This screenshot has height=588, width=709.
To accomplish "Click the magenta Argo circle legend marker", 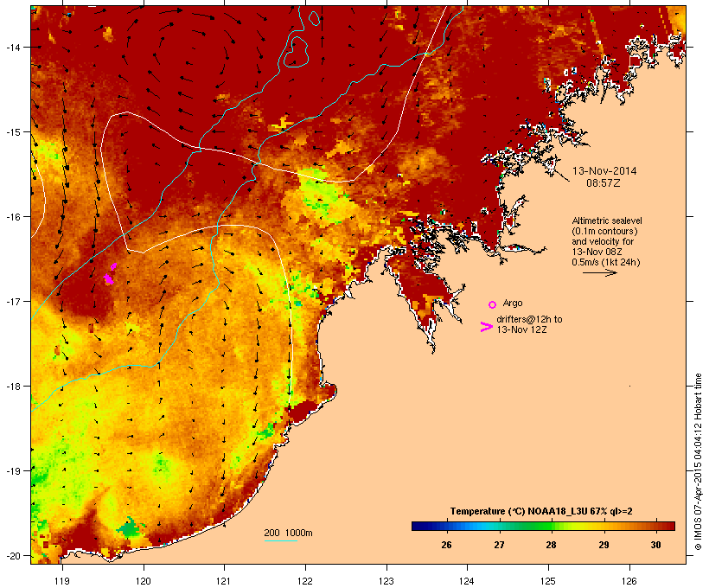I will [x=493, y=304].
